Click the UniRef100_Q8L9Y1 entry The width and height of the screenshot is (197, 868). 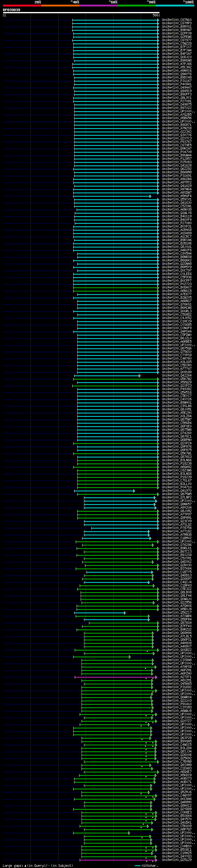click(176, 98)
